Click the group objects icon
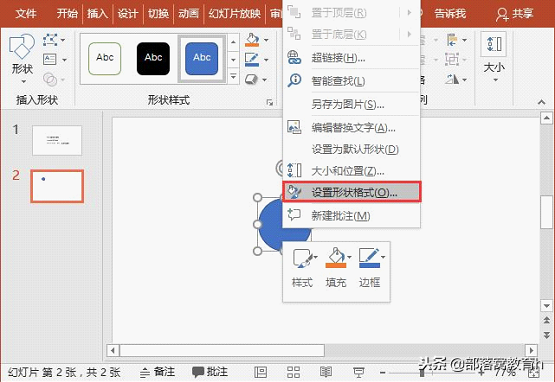This screenshot has width=555, height=382. [452, 59]
